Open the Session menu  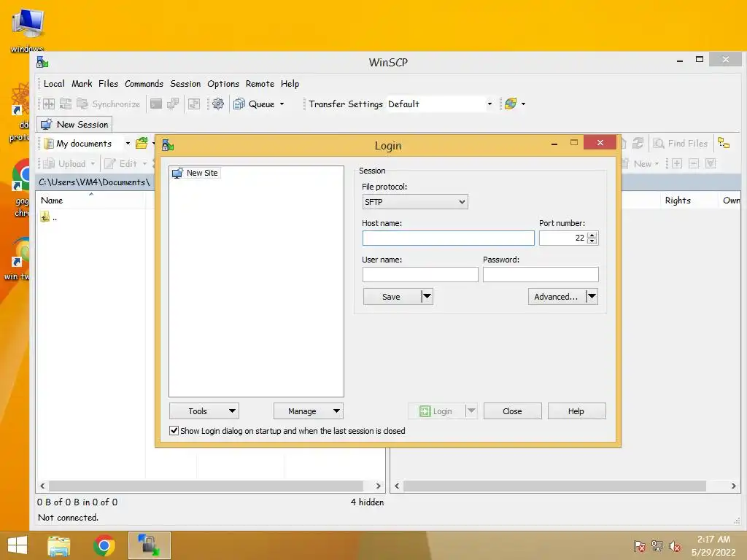pyautogui.click(x=185, y=84)
